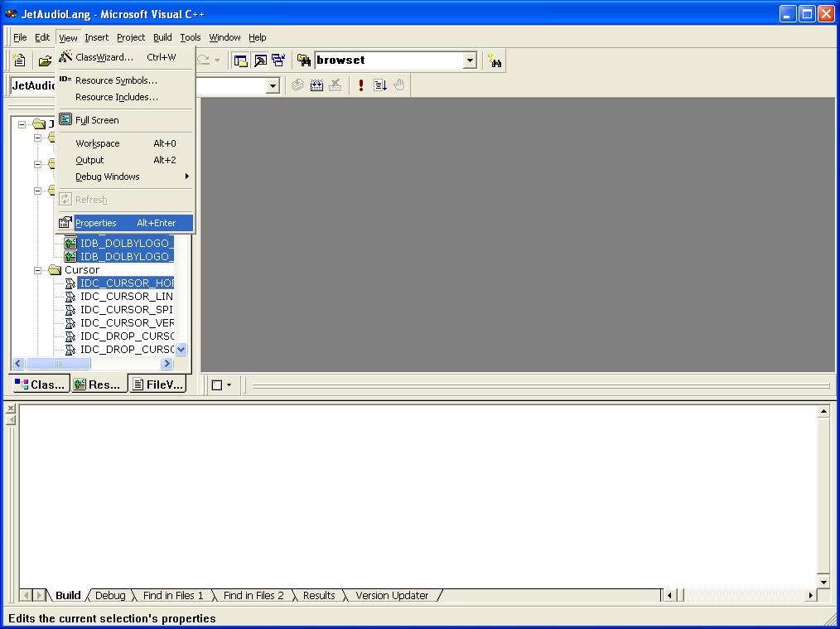Switch to the FileView workspace tab
Screen dimensions: 840x629
(158, 385)
